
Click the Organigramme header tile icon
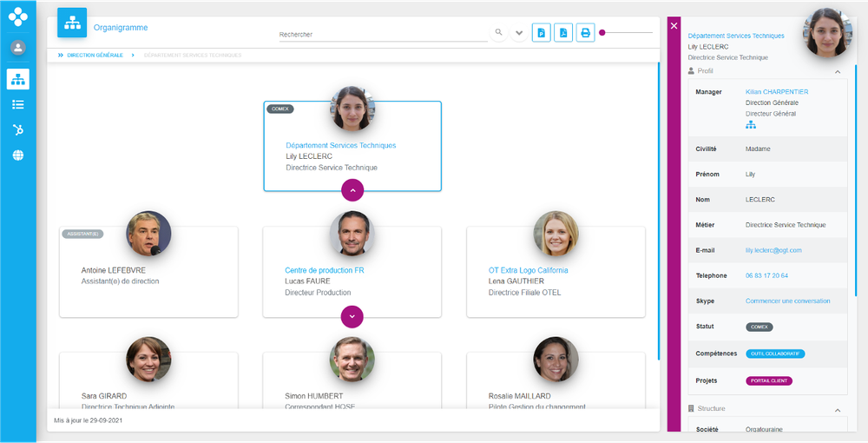[72, 23]
